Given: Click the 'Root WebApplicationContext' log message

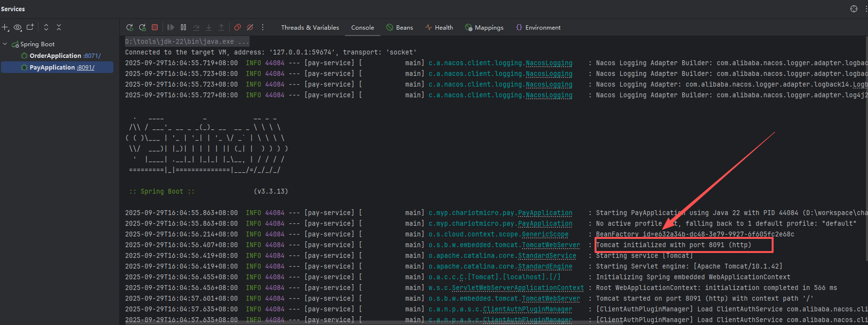Looking at the screenshot, I should click(716, 288).
